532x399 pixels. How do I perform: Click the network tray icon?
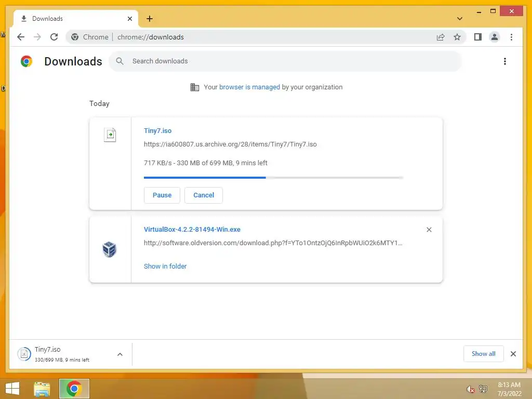483,389
